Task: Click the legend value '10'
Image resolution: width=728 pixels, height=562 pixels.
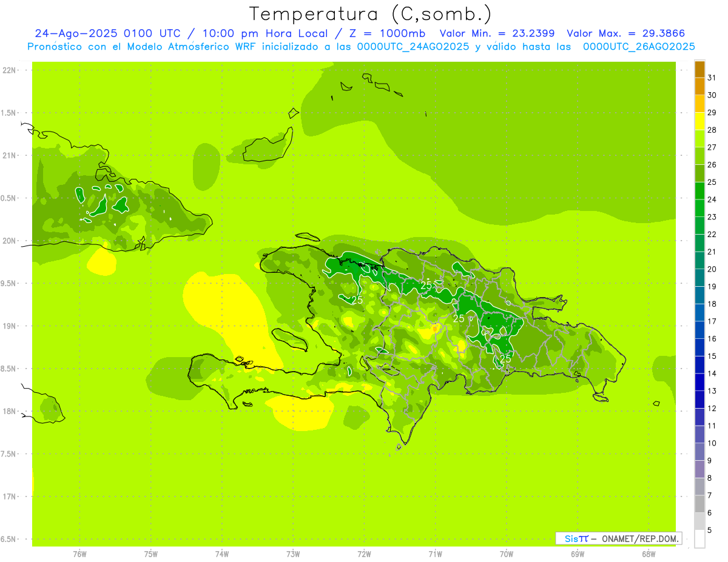Action: point(712,443)
